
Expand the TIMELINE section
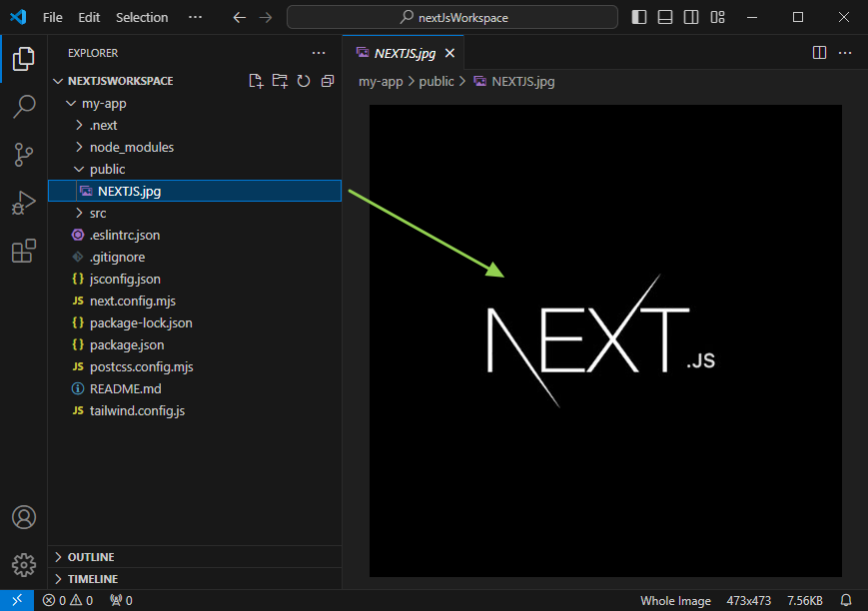point(195,579)
